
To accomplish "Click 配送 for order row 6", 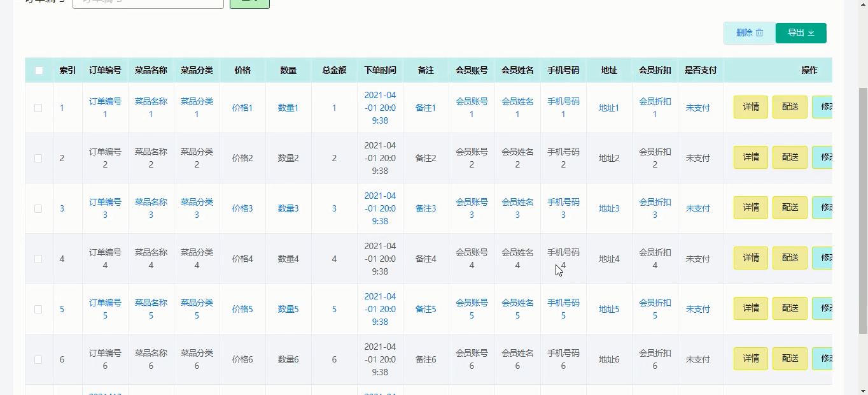I will 790,359.
